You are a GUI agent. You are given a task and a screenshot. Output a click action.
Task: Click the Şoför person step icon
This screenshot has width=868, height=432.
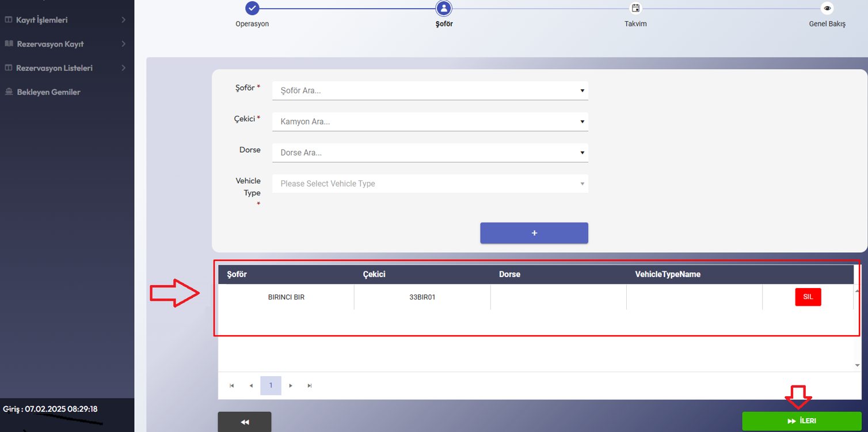pyautogui.click(x=444, y=8)
